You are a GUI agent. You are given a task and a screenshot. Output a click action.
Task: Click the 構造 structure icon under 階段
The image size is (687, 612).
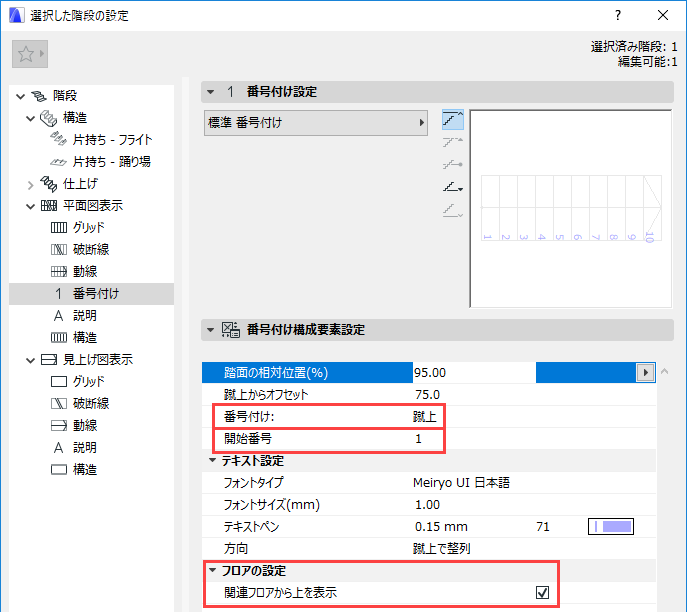pyautogui.click(x=48, y=118)
